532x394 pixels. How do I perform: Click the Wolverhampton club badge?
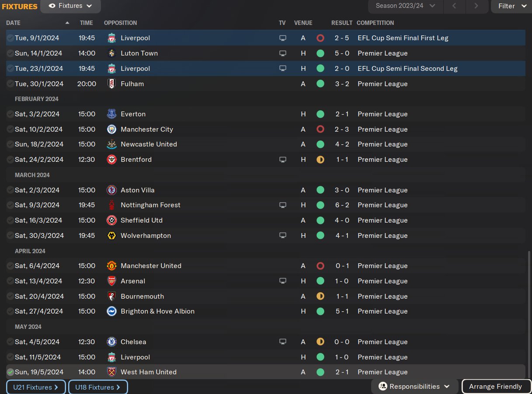[x=111, y=236]
